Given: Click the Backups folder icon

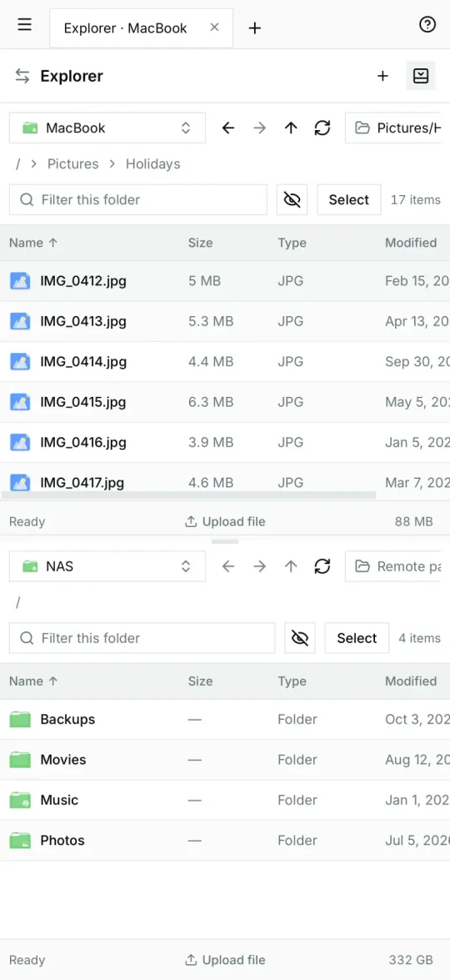Looking at the screenshot, I should point(20,720).
